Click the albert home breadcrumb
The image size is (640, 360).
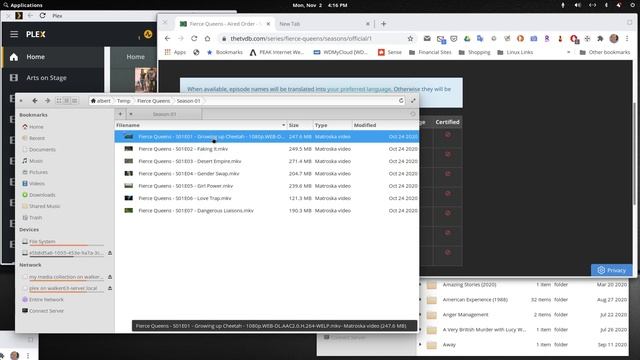(100, 101)
